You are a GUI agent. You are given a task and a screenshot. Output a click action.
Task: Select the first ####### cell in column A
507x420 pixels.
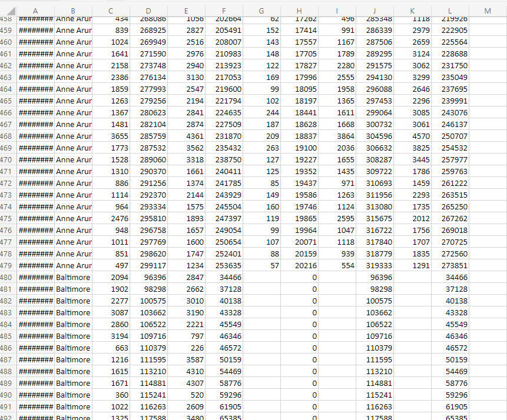coord(35,18)
